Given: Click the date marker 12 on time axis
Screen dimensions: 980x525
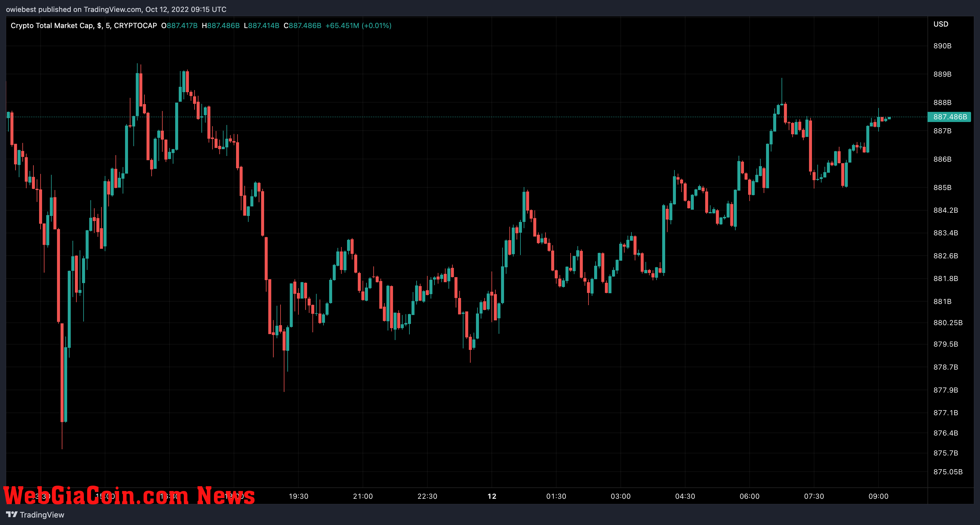Looking at the screenshot, I should (x=492, y=496).
